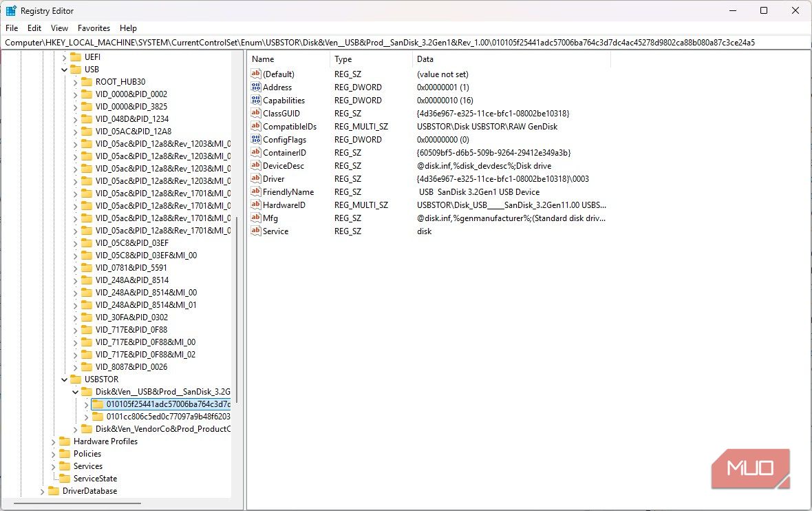Open the Edit menu
Image resolution: width=812 pixels, height=511 pixels.
(x=34, y=28)
